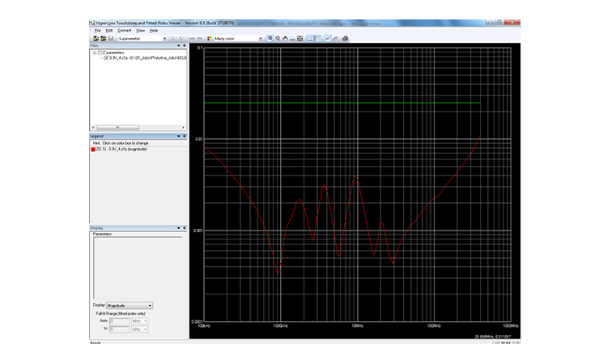Click the Print icon in toolbar
The height and width of the screenshot is (364, 607).
pos(346,39)
